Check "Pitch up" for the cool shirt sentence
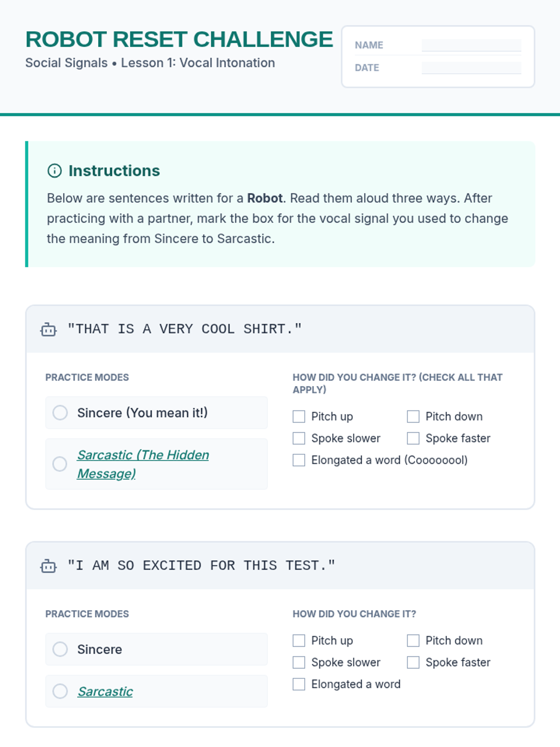 coord(299,416)
